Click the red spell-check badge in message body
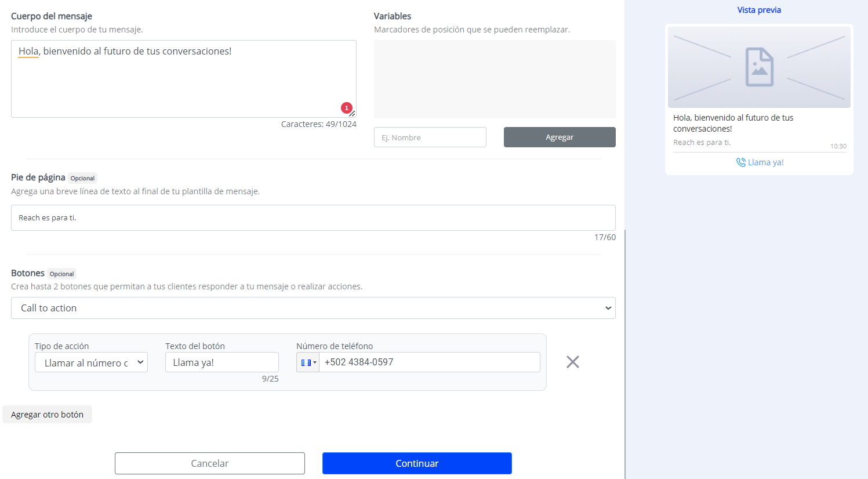The height and width of the screenshot is (479, 868). pyautogui.click(x=346, y=107)
